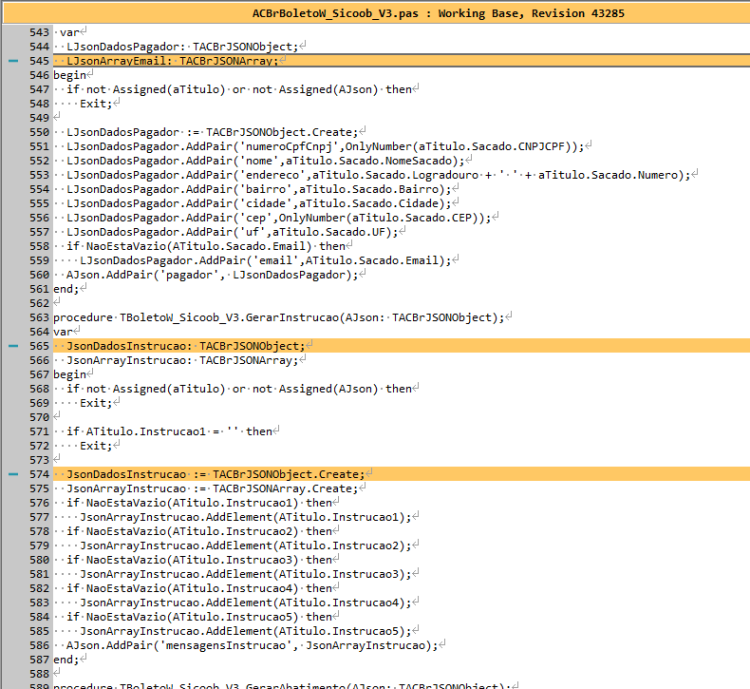
Task: Click line LJsonDadosPagador: TACBrJSONObject declaration
Action: [x=182, y=46]
